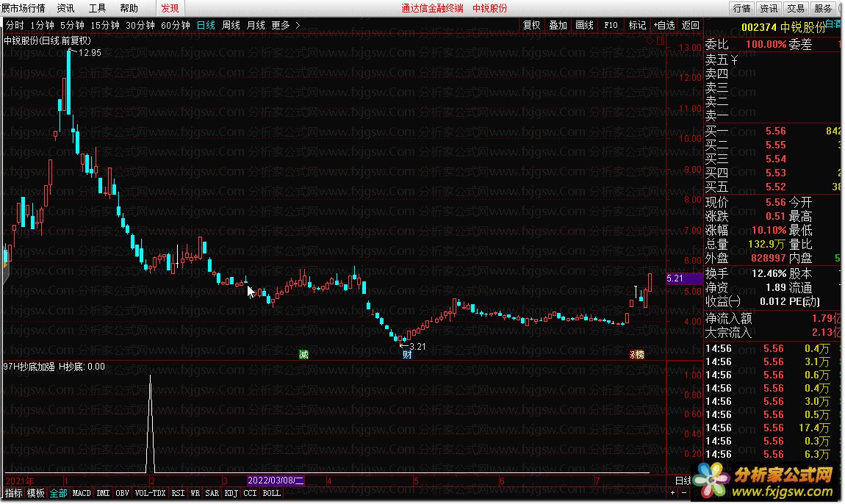
Task: Click the 买一 price 5.56
Action: coord(775,131)
